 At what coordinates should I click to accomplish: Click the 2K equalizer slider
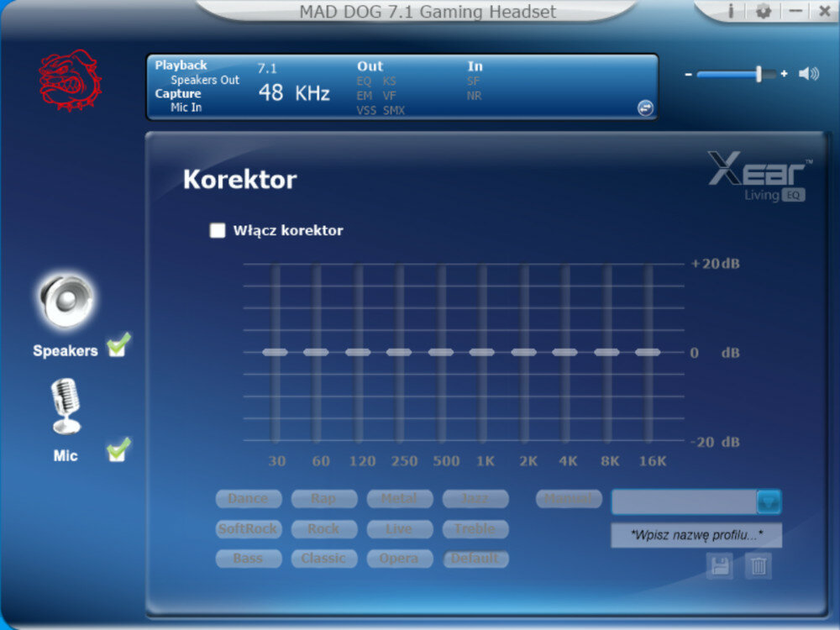pyautogui.click(x=524, y=353)
